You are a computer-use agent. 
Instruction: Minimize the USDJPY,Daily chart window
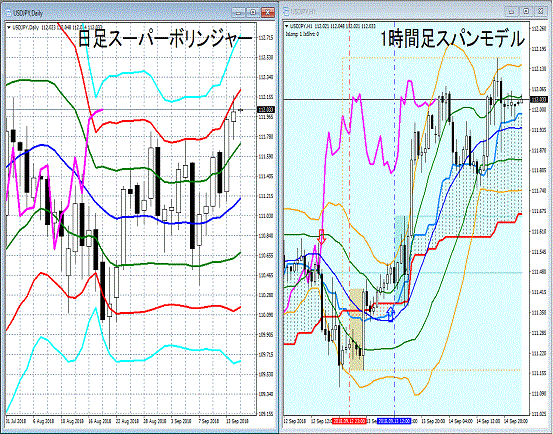pos(239,13)
